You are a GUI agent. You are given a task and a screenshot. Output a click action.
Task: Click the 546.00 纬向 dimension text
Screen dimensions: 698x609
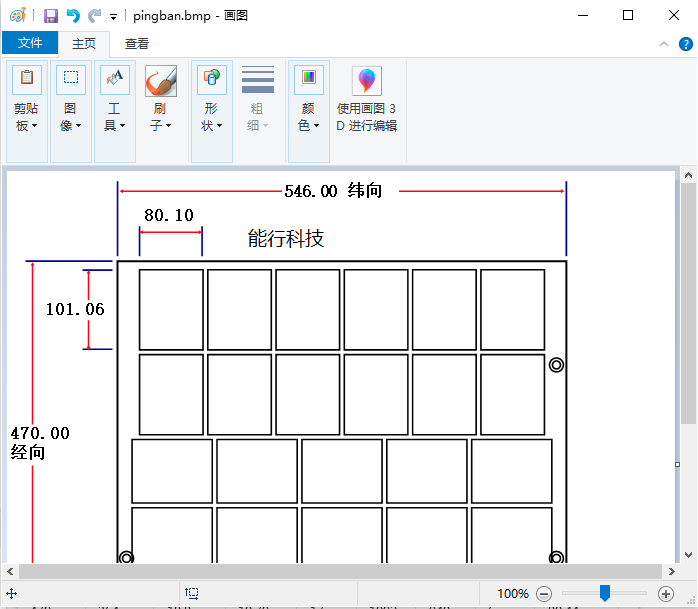tap(333, 191)
